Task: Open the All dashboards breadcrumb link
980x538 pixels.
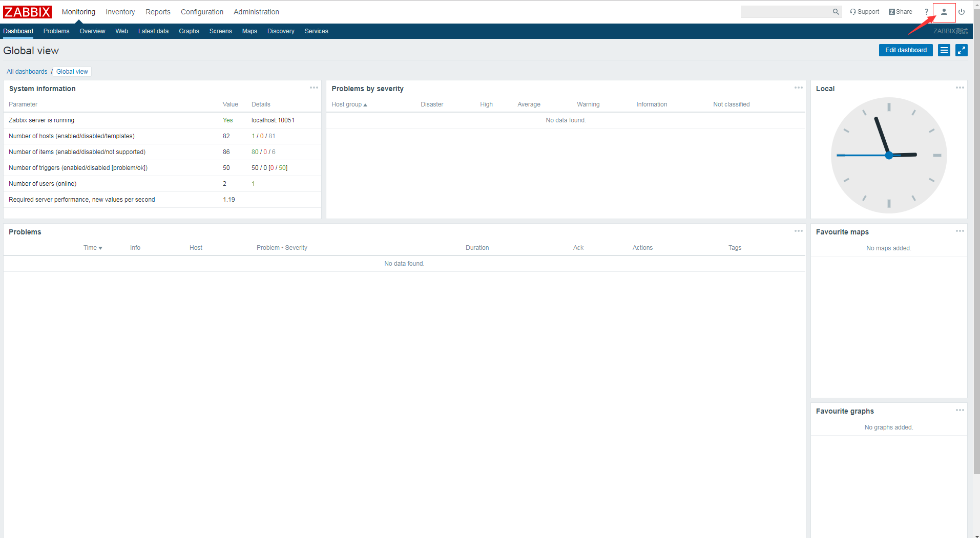Action: [x=27, y=72]
